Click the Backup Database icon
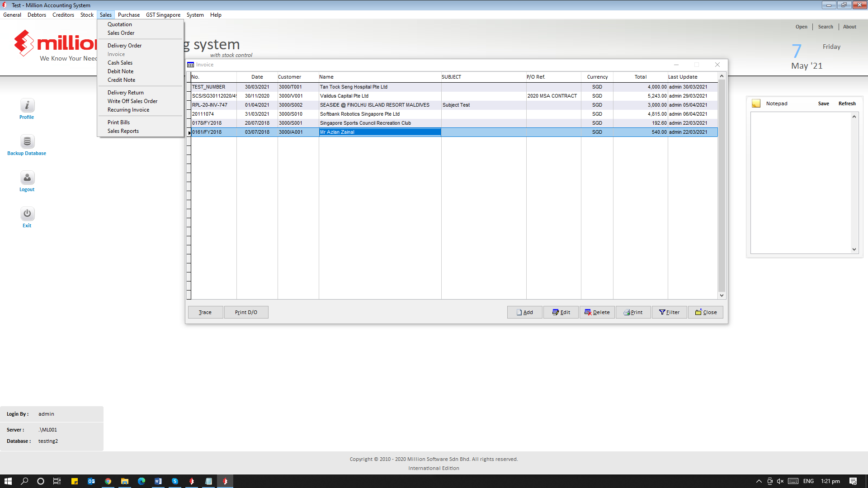 click(x=27, y=141)
